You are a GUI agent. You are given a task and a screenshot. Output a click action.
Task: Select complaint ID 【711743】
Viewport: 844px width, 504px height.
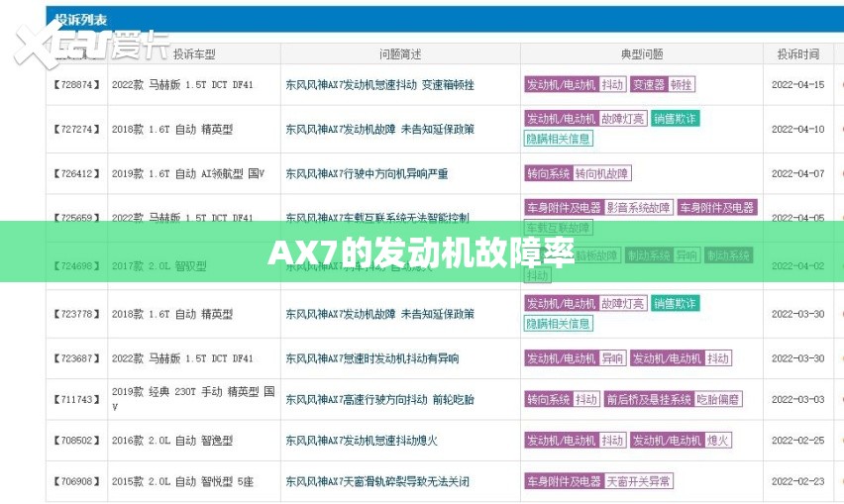pos(77,399)
